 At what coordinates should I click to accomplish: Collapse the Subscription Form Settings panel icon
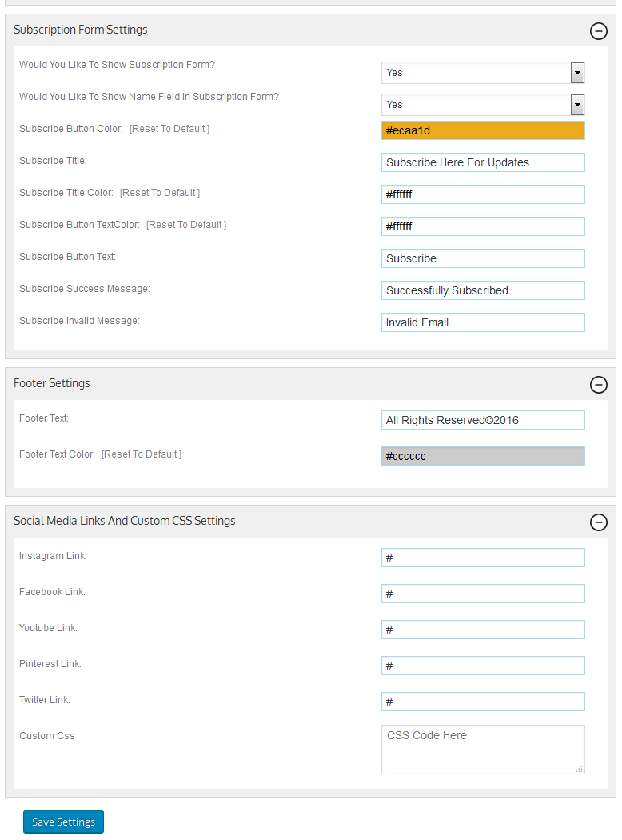[599, 31]
